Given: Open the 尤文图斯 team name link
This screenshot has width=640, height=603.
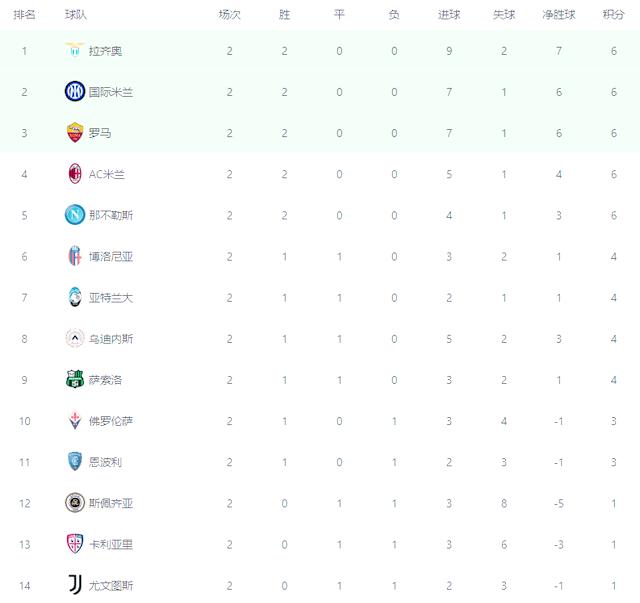Looking at the screenshot, I should [x=111, y=585].
